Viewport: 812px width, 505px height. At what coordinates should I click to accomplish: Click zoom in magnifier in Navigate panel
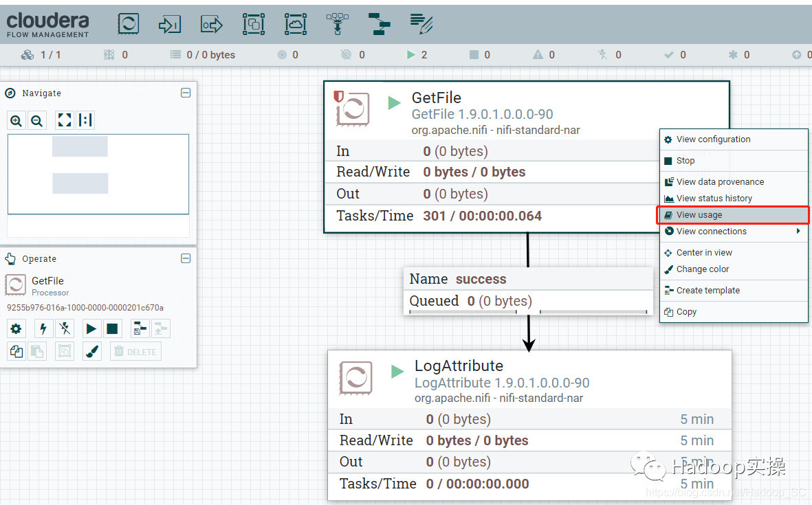tap(17, 120)
